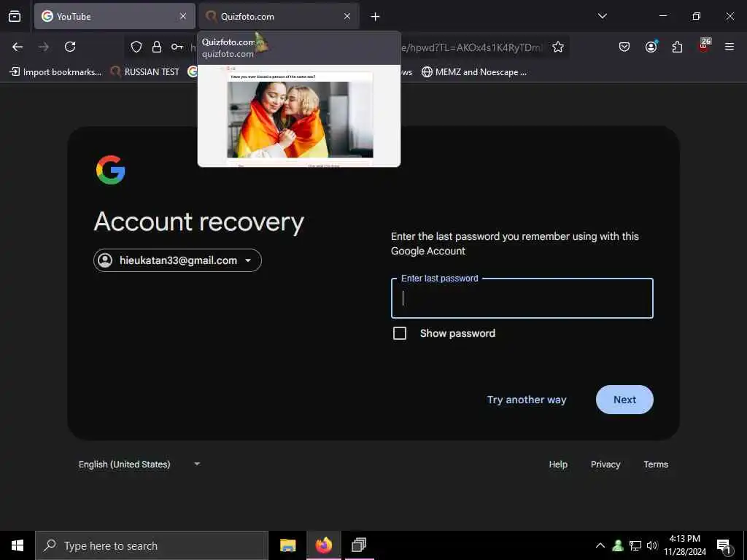Image resolution: width=747 pixels, height=560 pixels.
Task: Open File Explorer from the taskbar
Action: (x=287, y=545)
